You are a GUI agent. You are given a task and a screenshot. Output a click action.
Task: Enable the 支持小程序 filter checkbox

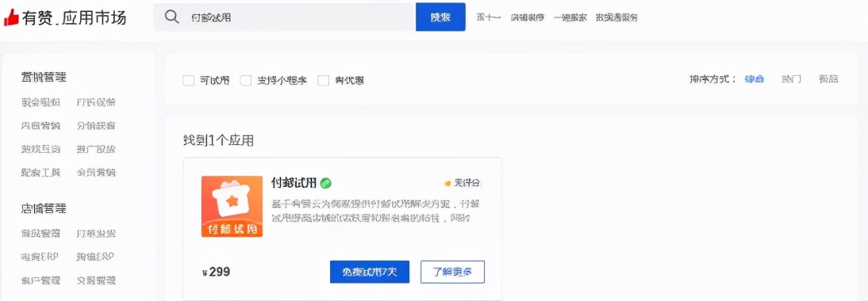246,81
